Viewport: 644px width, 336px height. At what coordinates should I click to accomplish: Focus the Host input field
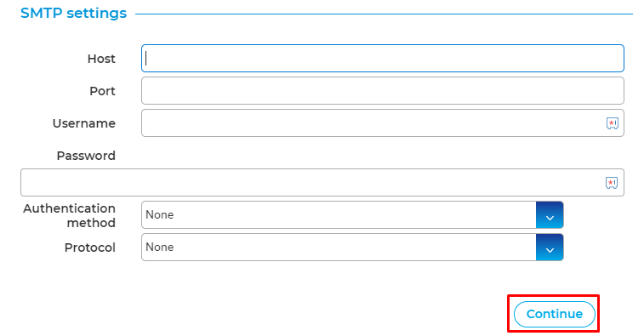tap(383, 59)
